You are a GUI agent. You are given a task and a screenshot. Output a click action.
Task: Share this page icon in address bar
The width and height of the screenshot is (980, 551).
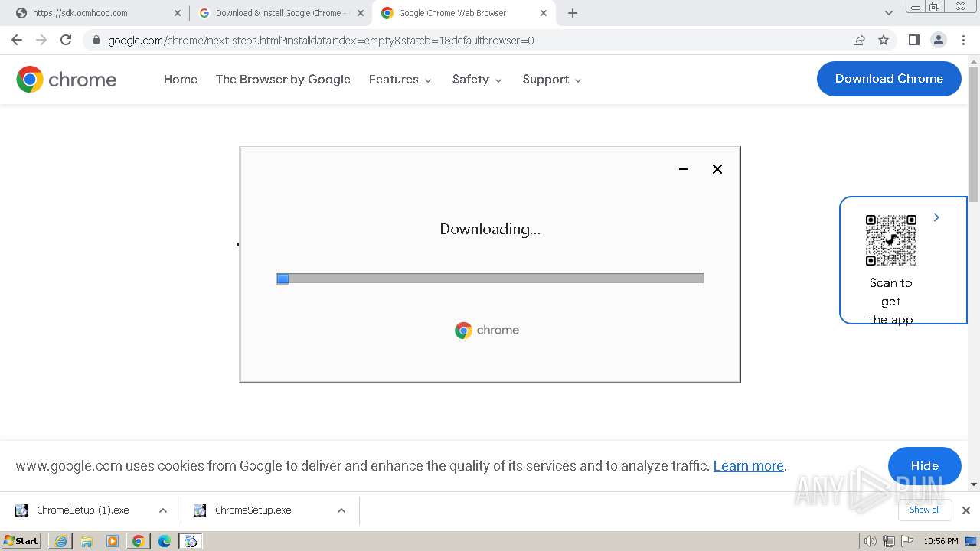859,40
